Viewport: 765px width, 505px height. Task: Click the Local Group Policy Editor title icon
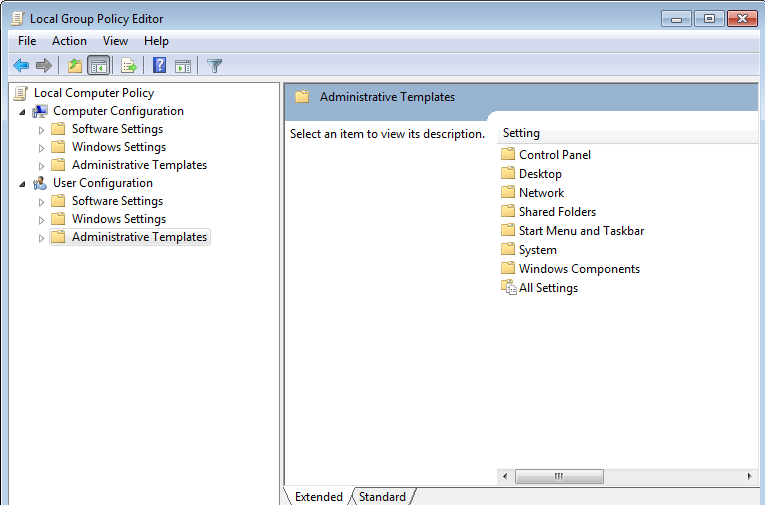(18, 19)
